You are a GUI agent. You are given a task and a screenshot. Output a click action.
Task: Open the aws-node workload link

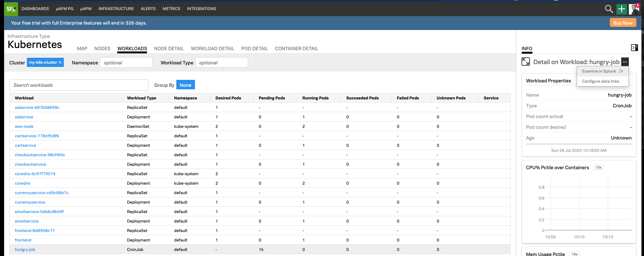click(24, 126)
